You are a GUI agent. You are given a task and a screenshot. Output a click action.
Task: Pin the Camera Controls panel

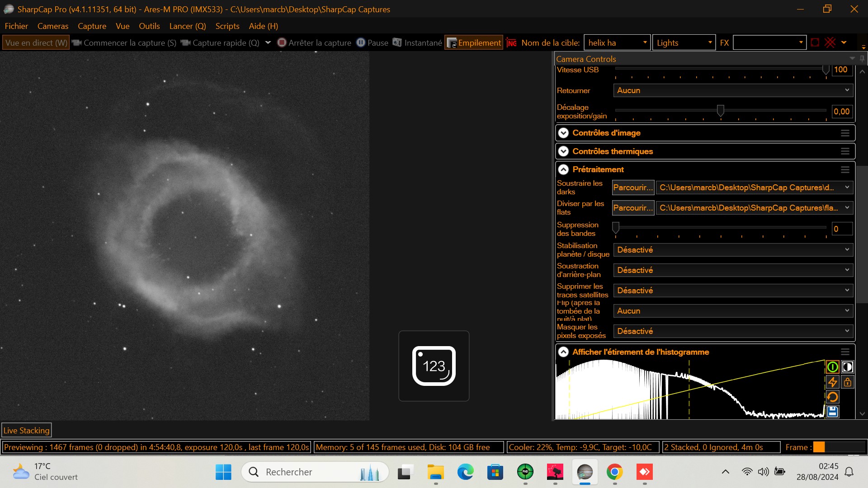pos(862,59)
